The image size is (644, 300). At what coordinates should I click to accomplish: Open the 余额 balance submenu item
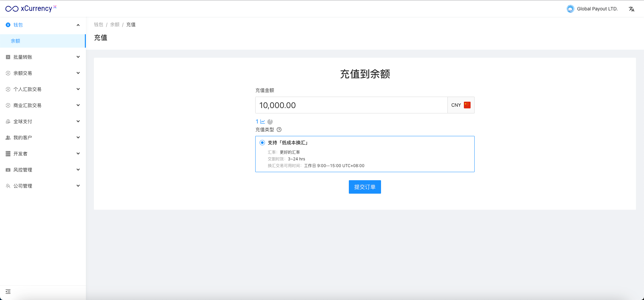43,41
